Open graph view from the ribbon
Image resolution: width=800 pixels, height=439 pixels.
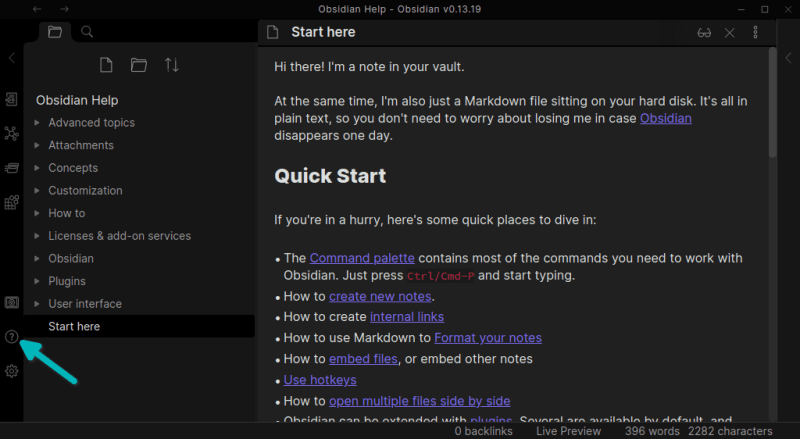(x=12, y=133)
